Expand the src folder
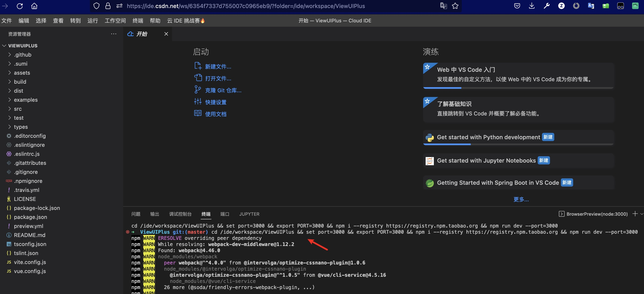Screen dimensions: 644x294 tap(10, 108)
